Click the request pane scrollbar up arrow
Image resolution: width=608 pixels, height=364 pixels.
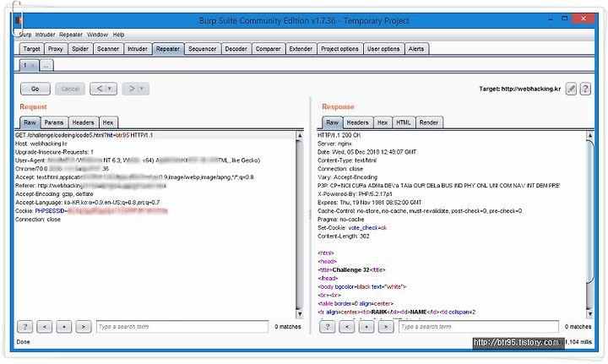point(299,135)
